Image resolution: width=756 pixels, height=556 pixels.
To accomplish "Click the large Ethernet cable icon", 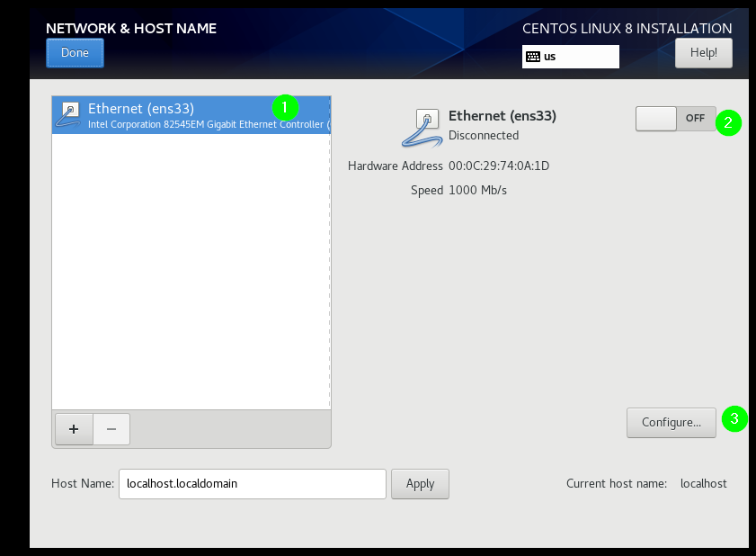I will [x=421, y=127].
